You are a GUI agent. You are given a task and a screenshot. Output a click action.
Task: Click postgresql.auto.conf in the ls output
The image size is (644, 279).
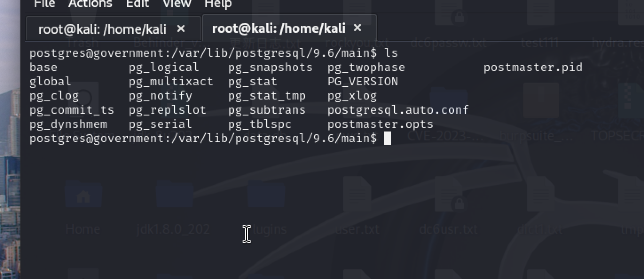(x=398, y=110)
